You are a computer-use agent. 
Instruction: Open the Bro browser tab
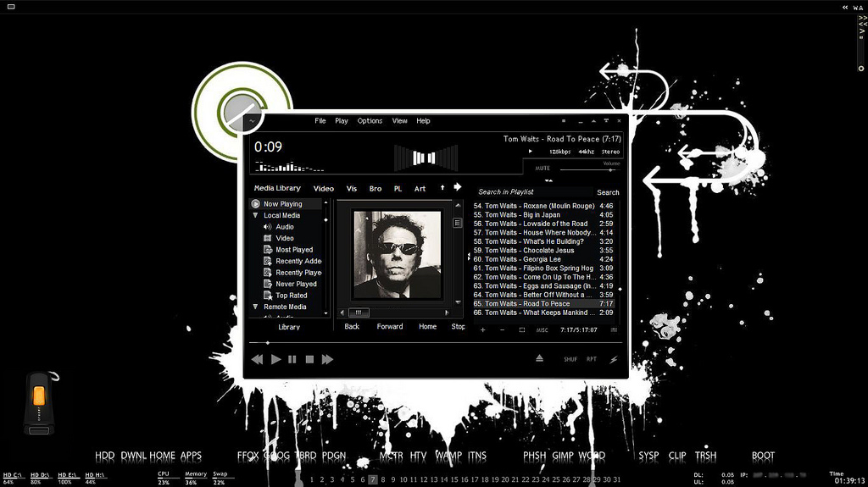point(376,189)
